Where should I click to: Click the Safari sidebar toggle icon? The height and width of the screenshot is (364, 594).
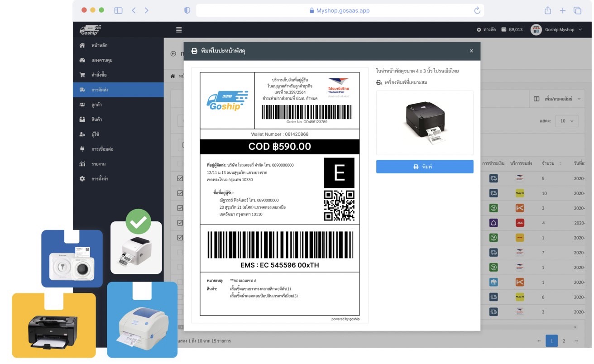118,10
